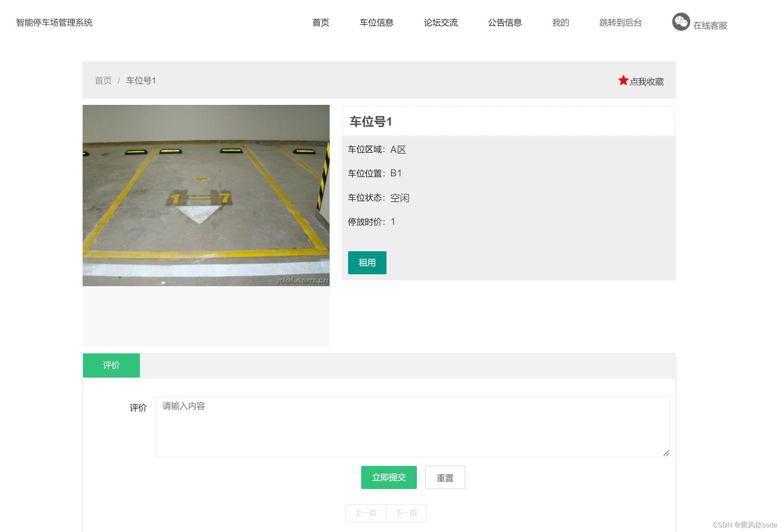Click 首页 breadcrumb link
783x532 pixels.
[103, 81]
